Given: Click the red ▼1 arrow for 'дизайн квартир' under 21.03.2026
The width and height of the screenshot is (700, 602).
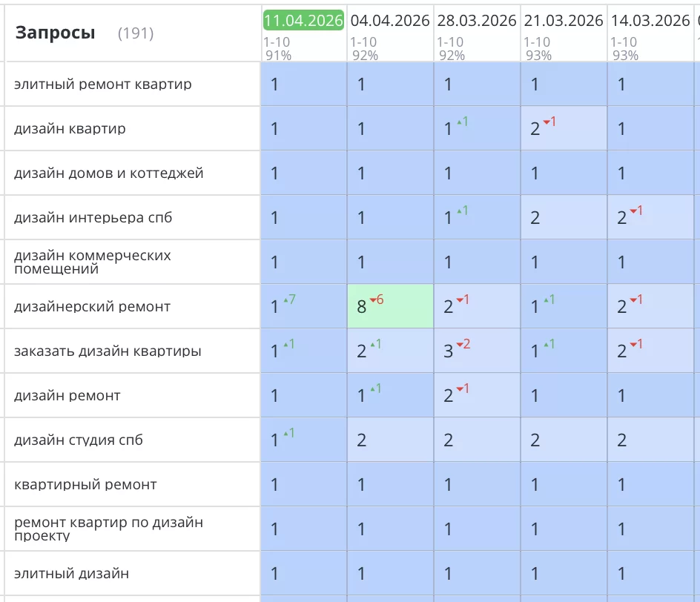Looking at the screenshot, I should [x=547, y=122].
